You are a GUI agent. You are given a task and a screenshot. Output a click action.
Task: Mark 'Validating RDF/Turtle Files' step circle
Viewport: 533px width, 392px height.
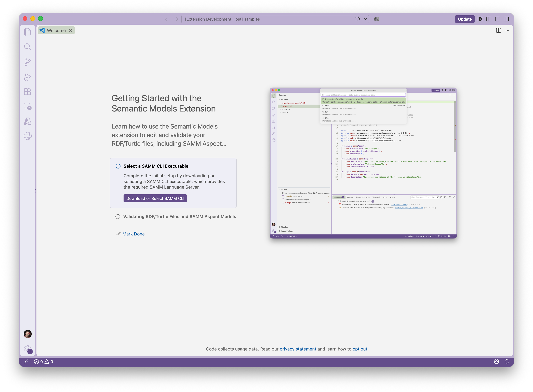tap(118, 216)
